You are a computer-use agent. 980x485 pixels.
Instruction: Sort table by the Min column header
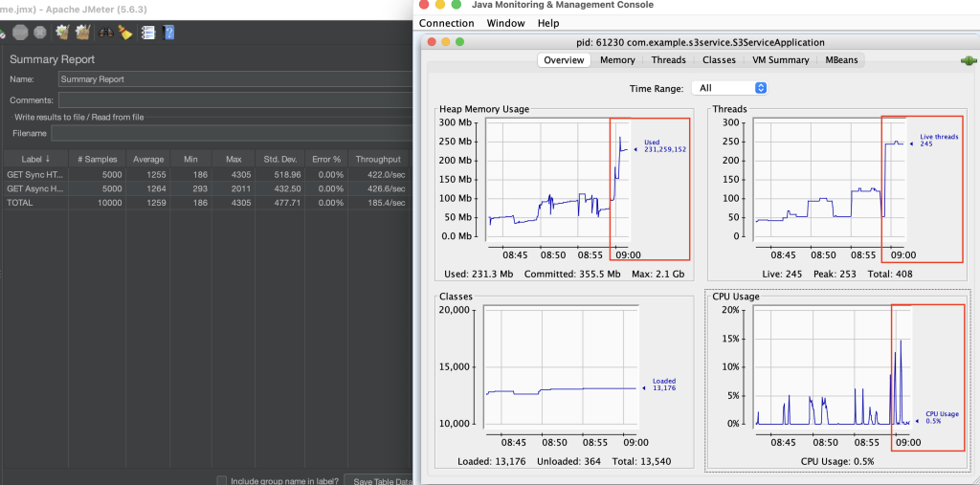click(x=190, y=160)
